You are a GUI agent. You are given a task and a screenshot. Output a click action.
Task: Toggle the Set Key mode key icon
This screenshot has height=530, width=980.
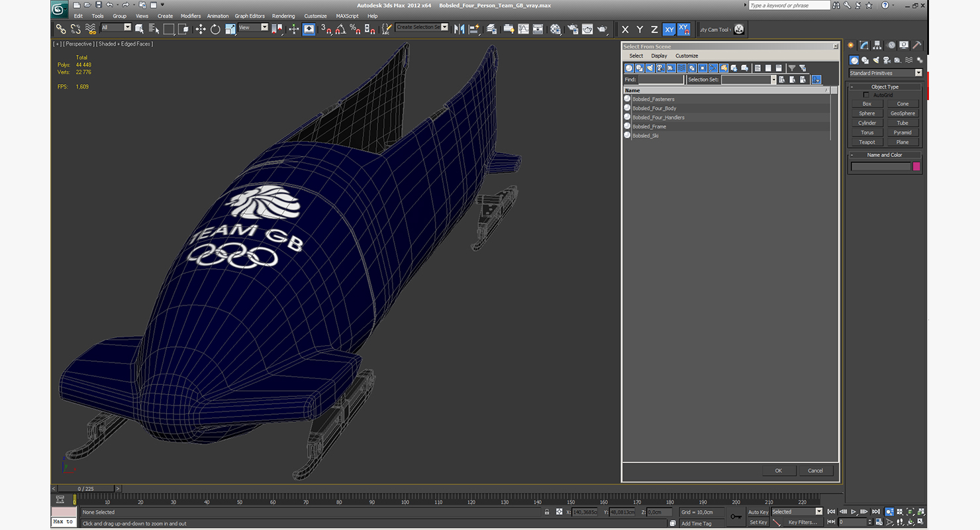pyautogui.click(x=736, y=516)
